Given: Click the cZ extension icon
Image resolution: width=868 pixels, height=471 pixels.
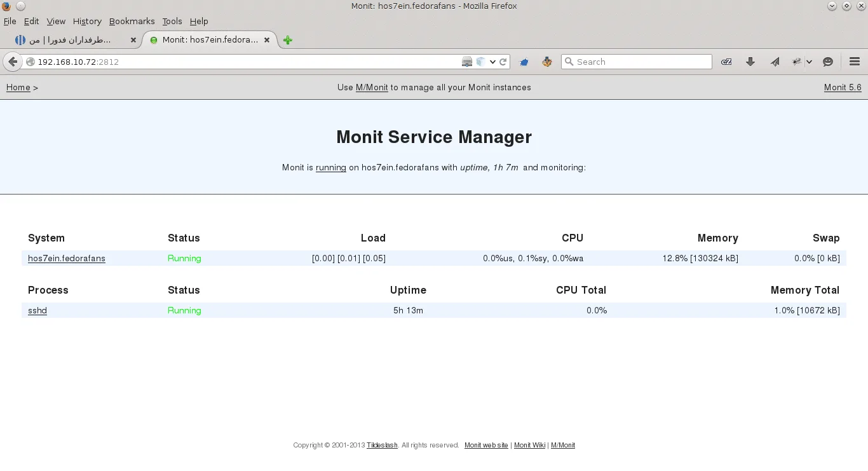Looking at the screenshot, I should pyautogui.click(x=726, y=62).
